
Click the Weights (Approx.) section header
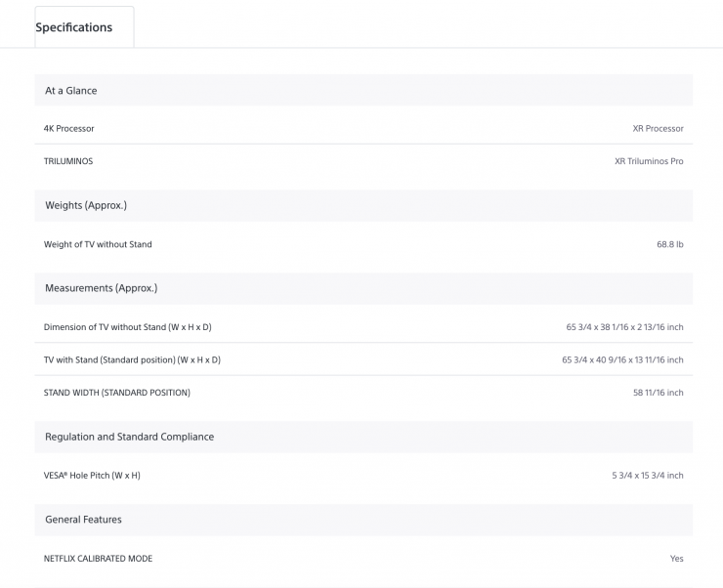coord(86,205)
